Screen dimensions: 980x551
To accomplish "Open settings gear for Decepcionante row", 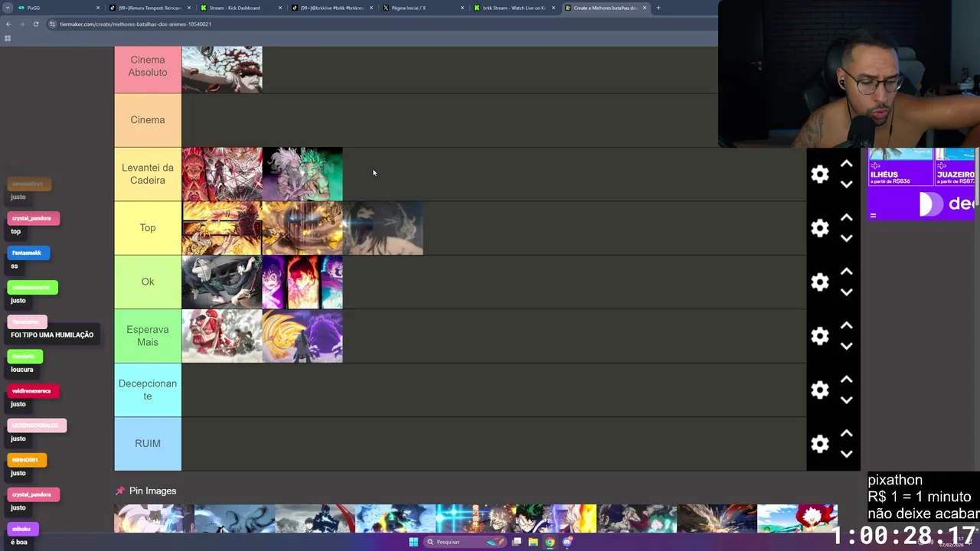I will pyautogui.click(x=820, y=390).
